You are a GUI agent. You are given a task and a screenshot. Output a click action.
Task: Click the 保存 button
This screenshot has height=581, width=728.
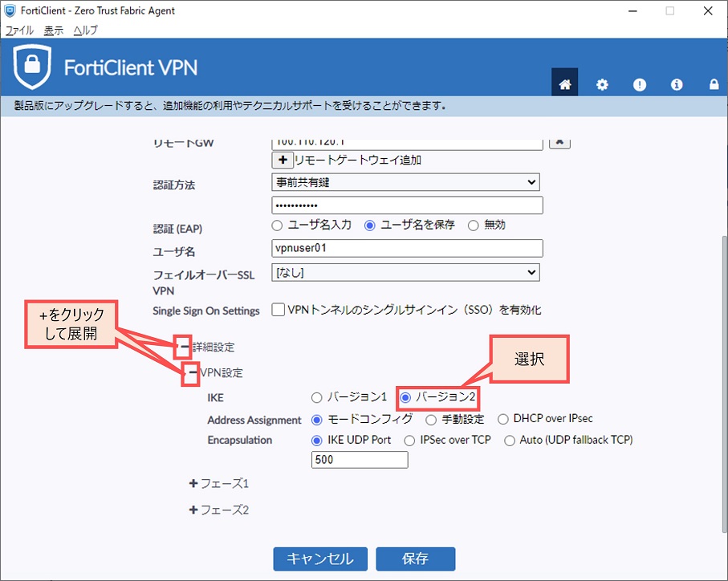(x=416, y=559)
